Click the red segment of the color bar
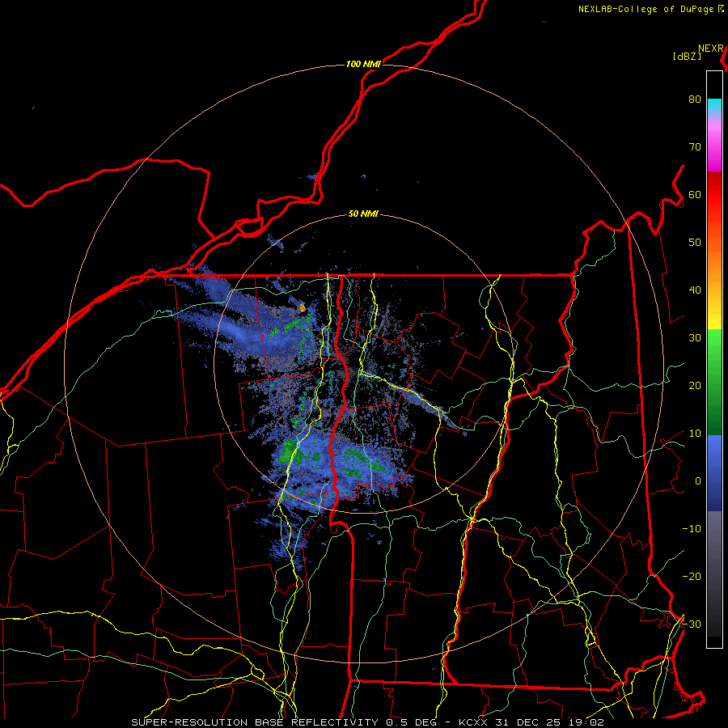The image size is (728, 728). [x=714, y=195]
